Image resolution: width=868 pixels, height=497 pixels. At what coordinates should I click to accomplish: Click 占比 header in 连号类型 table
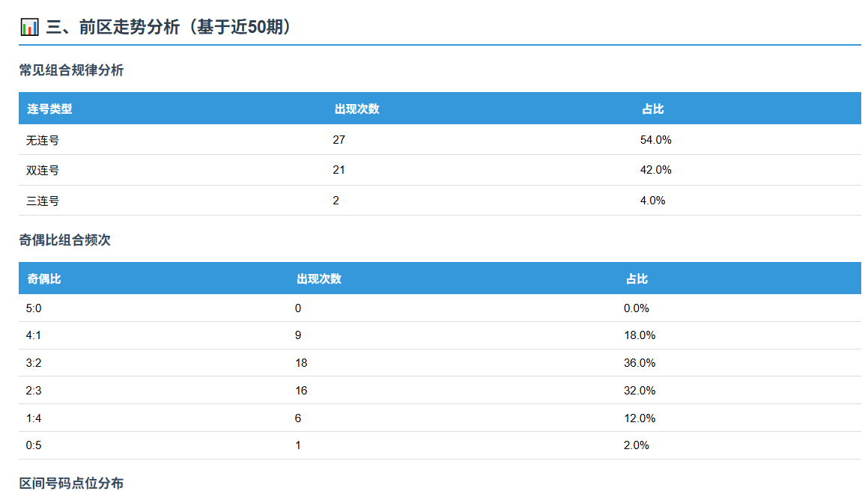coord(652,109)
